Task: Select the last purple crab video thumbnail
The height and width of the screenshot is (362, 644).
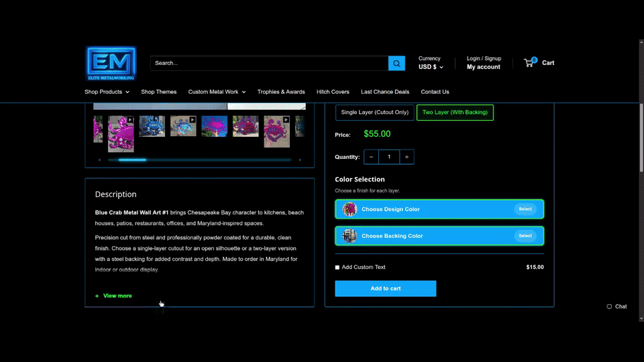Action: click(x=277, y=132)
